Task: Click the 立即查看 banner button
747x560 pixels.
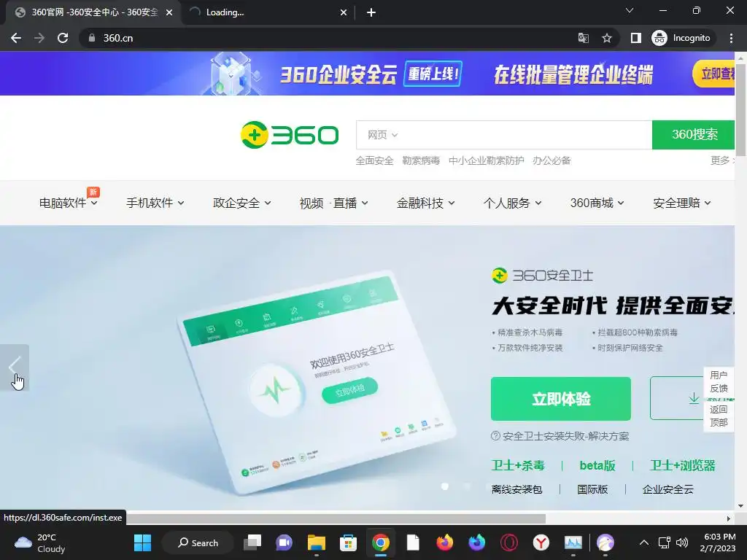Action: (715, 74)
